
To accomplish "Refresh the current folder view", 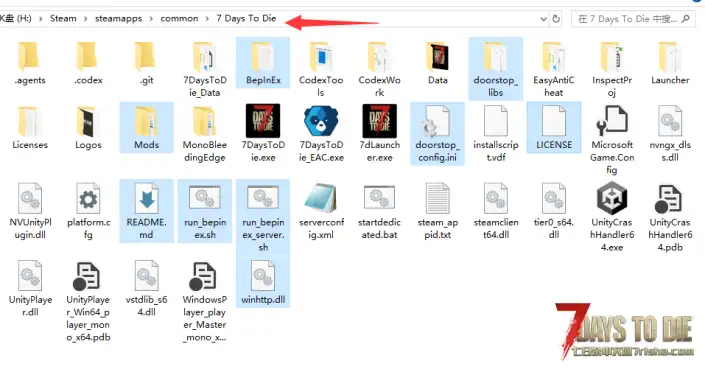I will (556, 19).
